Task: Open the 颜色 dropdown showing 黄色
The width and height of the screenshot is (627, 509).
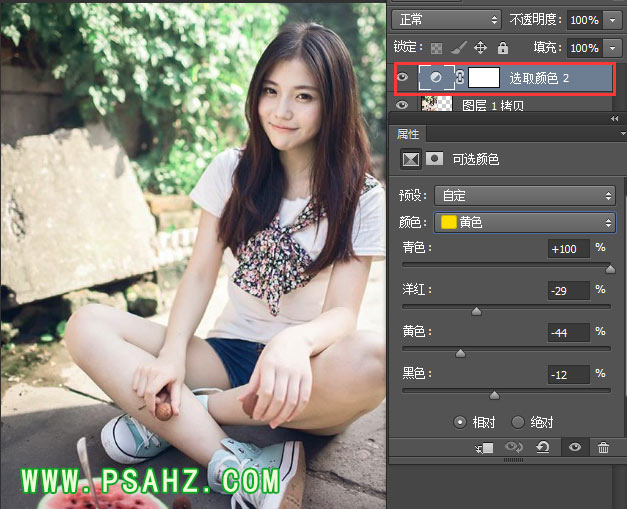Action: click(x=524, y=222)
